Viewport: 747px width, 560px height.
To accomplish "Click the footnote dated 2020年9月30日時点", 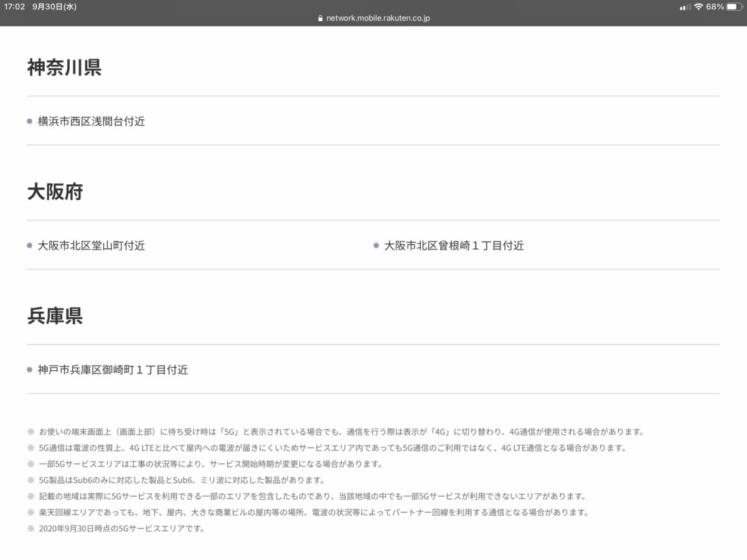I will pos(121,529).
